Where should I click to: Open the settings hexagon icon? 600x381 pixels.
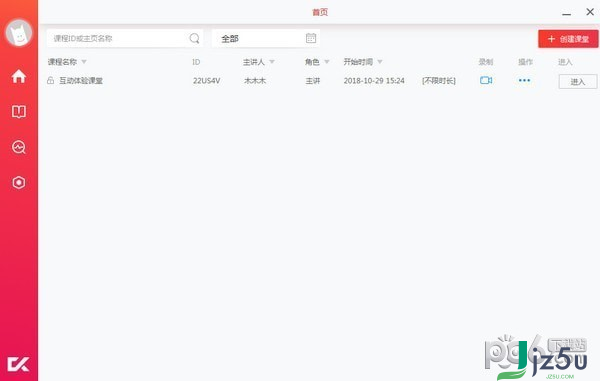pyautogui.click(x=18, y=182)
